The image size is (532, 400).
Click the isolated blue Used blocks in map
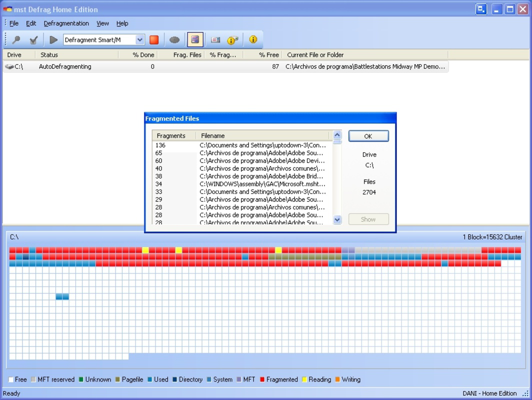click(x=62, y=297)
